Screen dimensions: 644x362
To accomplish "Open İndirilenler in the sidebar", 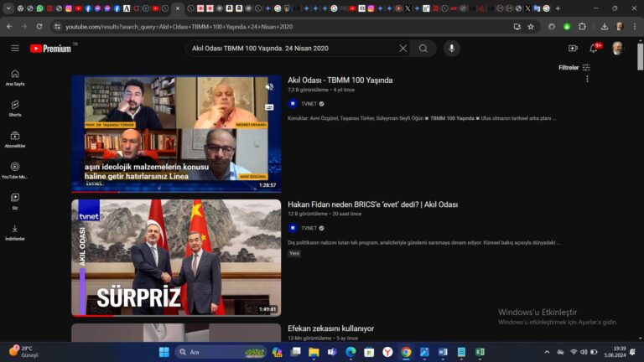I will click(x=15, y=232).
